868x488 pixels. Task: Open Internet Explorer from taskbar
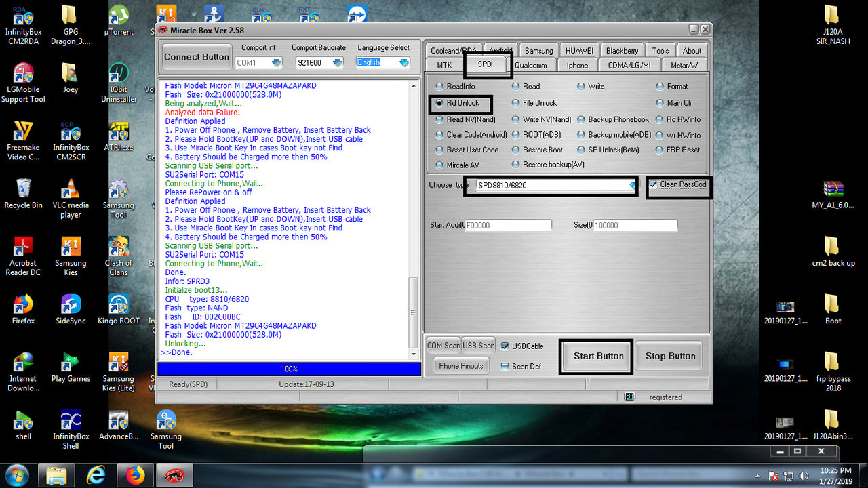[97, 475]
